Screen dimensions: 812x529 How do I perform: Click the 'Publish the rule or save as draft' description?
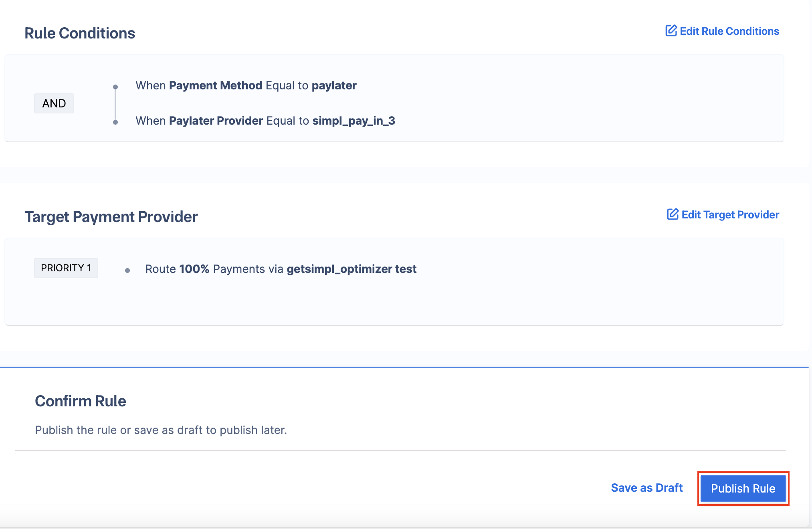click(x=161, y=430)
